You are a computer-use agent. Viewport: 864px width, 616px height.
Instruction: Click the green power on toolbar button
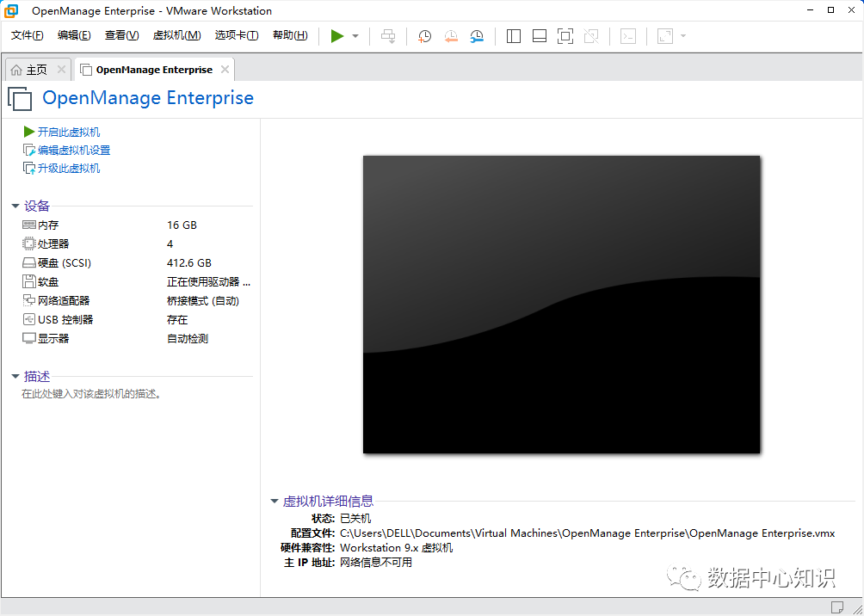click(337, 36)
